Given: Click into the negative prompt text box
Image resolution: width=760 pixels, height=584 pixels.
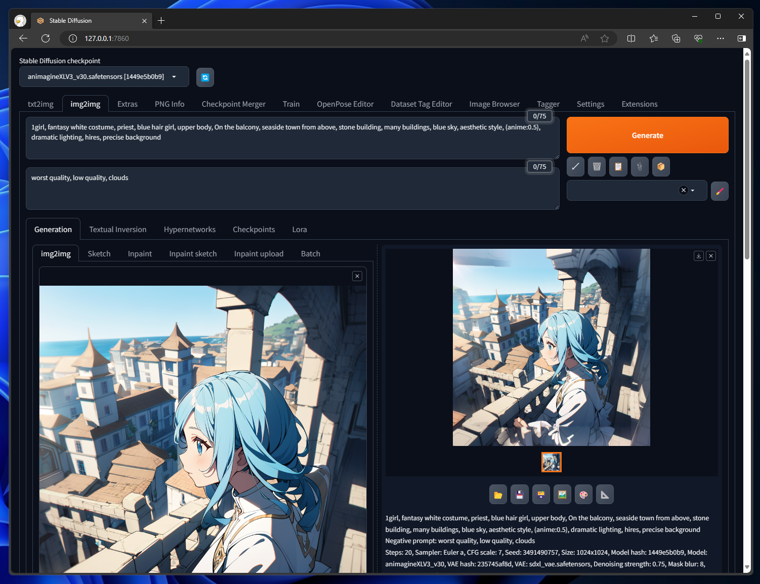Looking at the screenshot, I should [293, 189].
